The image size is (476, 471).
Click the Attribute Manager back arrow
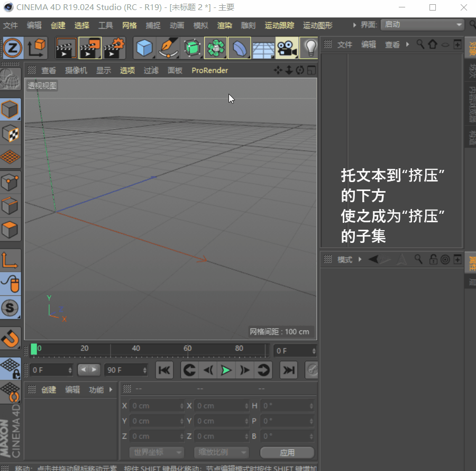pos(373,259)
